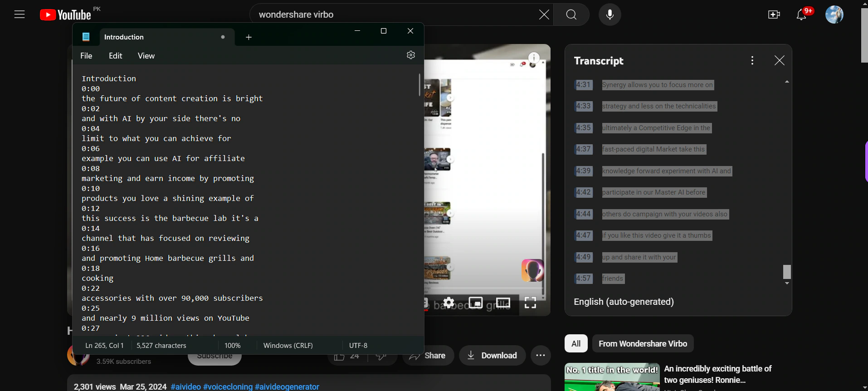Open the account avatar menu
Screen dimensions: 868x391
[834, 15]
